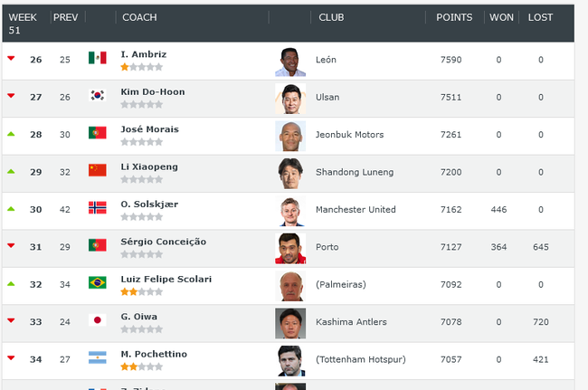The image size is (588, 390).
Task: Open the M. Pochettino coach photo
Action: pos(290,361)
